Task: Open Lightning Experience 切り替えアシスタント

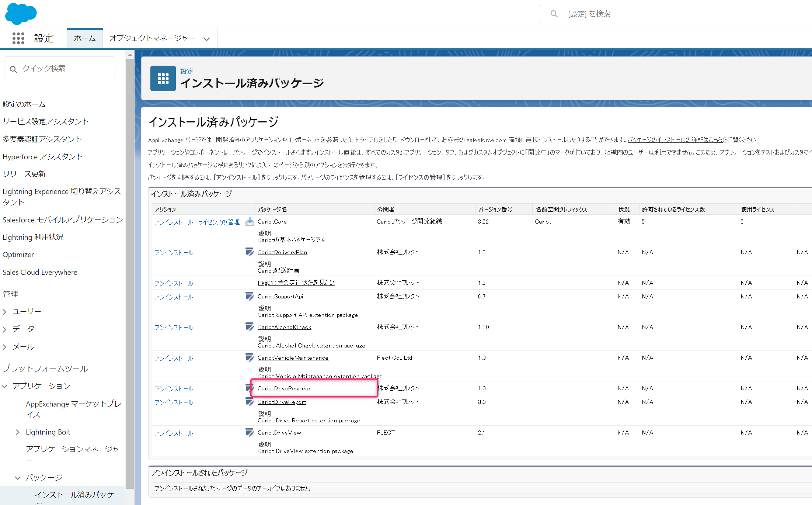Action: (62, 197)
